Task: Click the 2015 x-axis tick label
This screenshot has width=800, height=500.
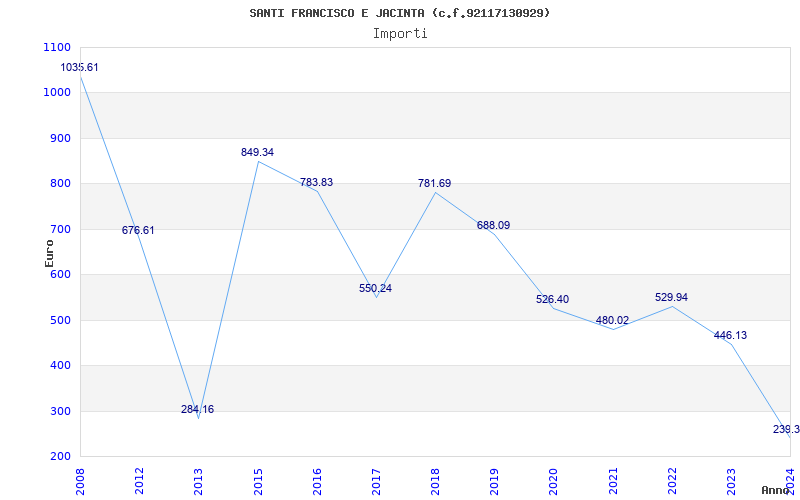Action: 258,481
